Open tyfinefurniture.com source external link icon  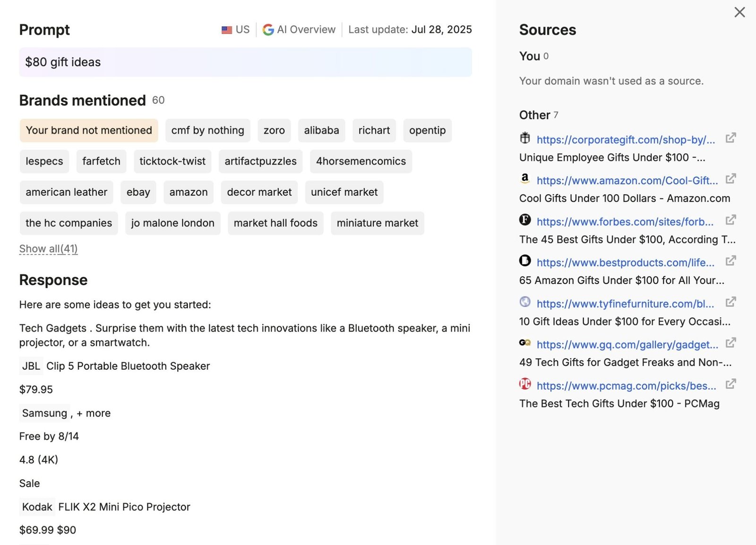[x=730, y=302]
